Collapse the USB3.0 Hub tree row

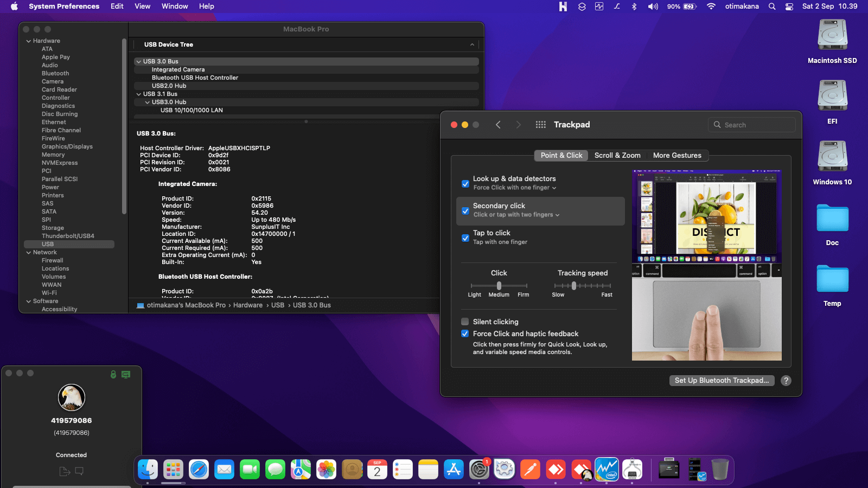pos(147,102)
